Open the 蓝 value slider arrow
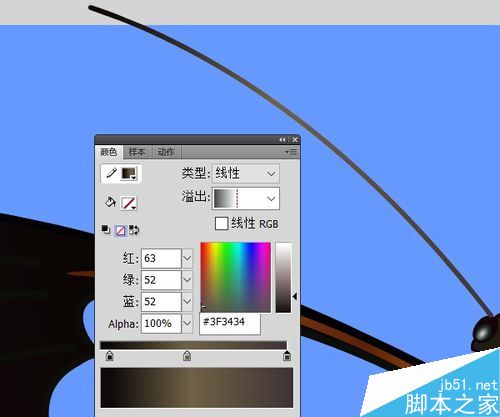The height and width of the screenshot is (417, 500). tap(187, 302)
